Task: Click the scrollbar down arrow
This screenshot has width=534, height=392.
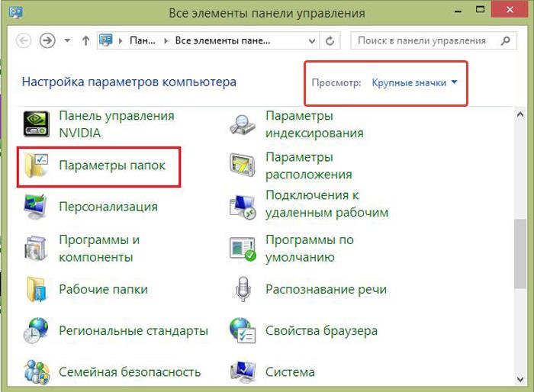Action: (x=520, y=379)
